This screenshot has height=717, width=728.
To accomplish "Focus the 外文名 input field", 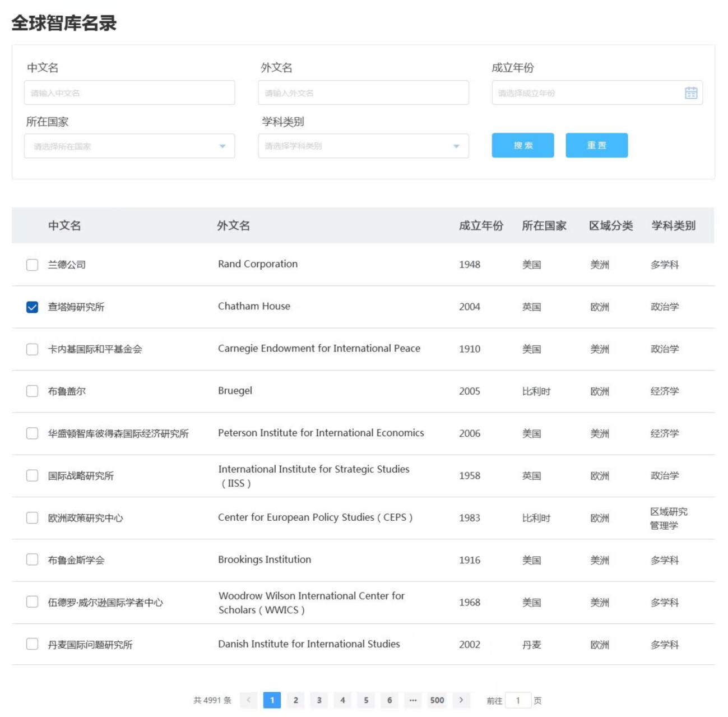I will point(363,92).
